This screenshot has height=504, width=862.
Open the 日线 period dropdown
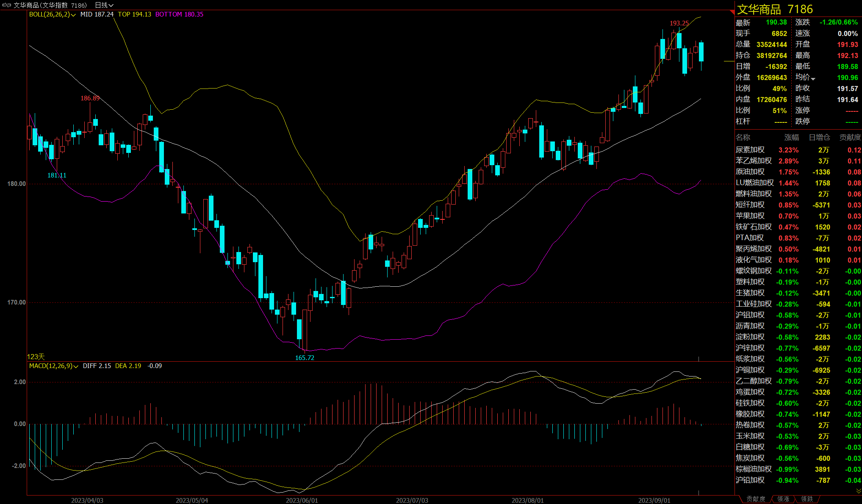[104, 5]
